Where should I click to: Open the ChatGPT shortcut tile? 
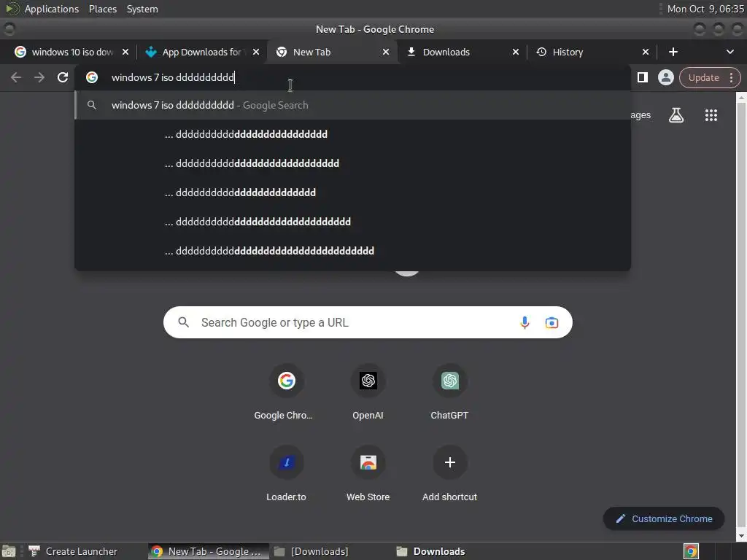pos(449,393)
